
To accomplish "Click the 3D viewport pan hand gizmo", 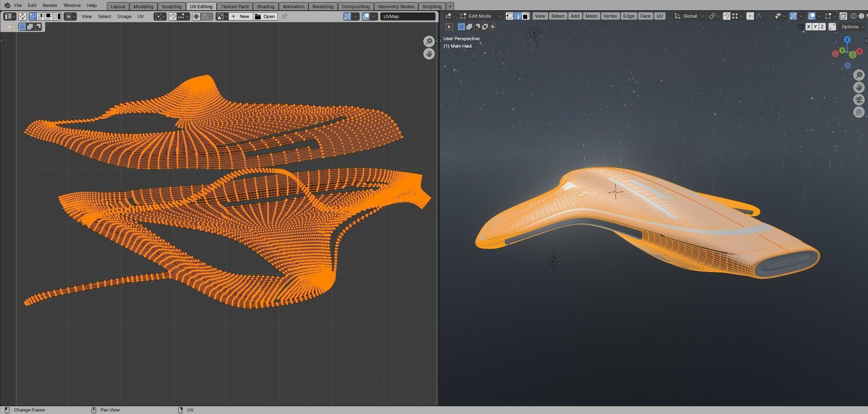I will 859,87.
